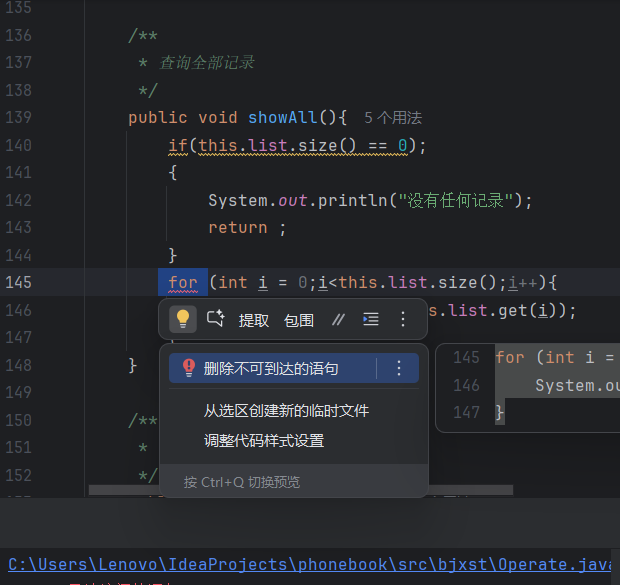Click the highlighted for keyword on line 145

183,282
